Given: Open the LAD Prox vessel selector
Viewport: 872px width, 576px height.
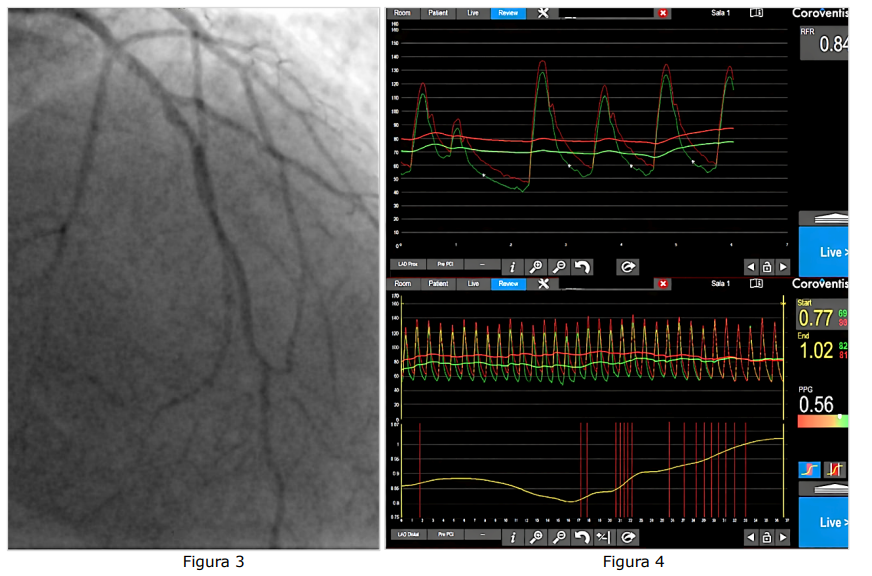Looking at the screenshot, I should [408, 265].
